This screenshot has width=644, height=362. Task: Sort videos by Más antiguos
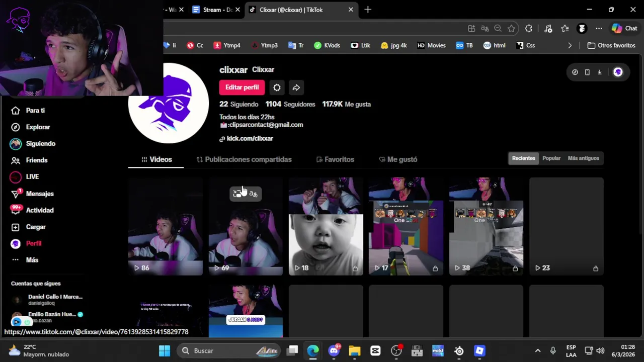click(x=583, y=158)
